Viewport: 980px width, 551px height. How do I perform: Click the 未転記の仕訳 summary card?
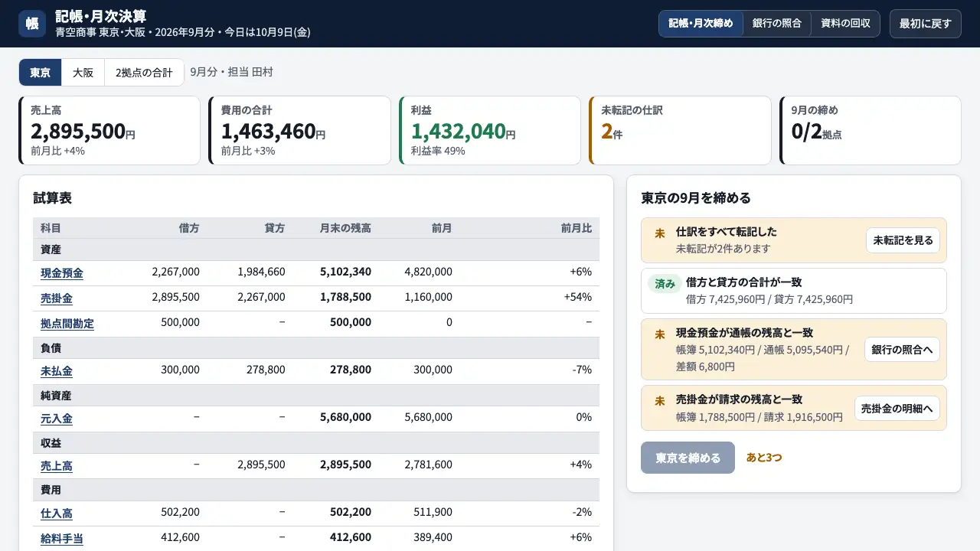680,130
